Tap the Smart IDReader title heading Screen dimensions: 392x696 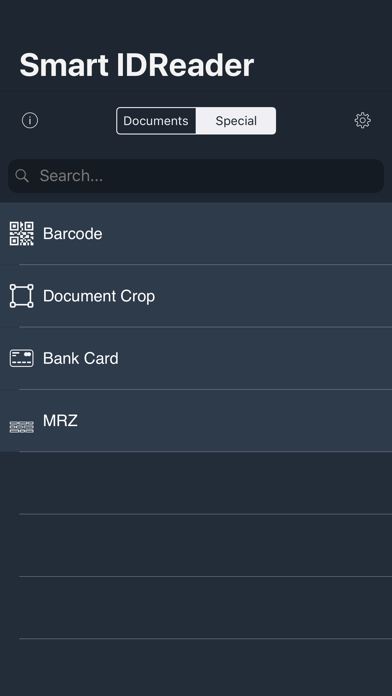click(x=137, y=65)
